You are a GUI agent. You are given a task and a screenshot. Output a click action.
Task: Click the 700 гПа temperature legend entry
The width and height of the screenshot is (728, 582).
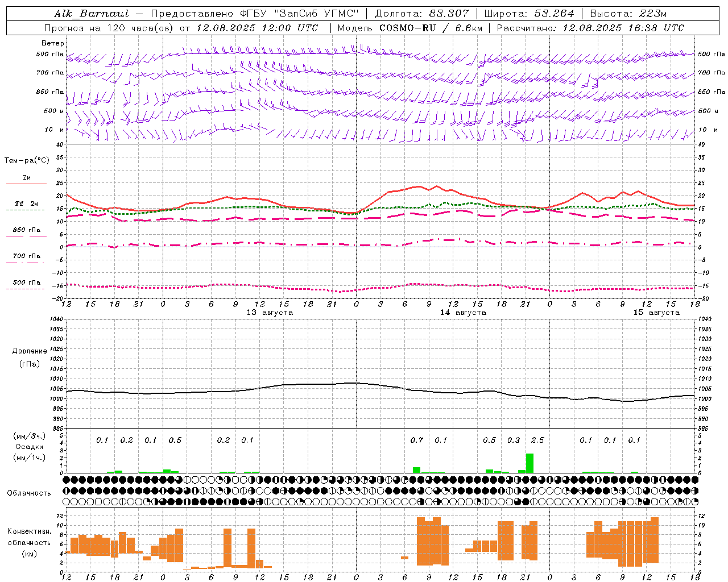coord(26,256)
